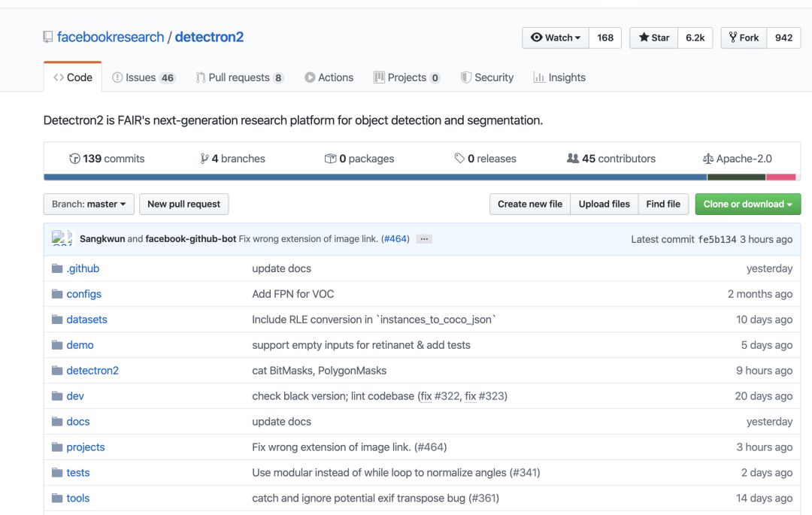Viewport: 812px width, 515px height.
Task: Click the dev folder icon
Action: coord(57,396)
